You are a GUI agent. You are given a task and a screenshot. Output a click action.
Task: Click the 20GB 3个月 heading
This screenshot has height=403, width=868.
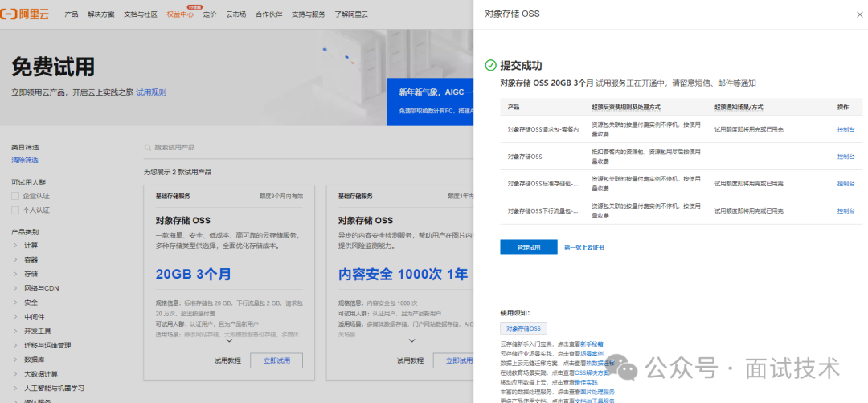coord(193,274)
